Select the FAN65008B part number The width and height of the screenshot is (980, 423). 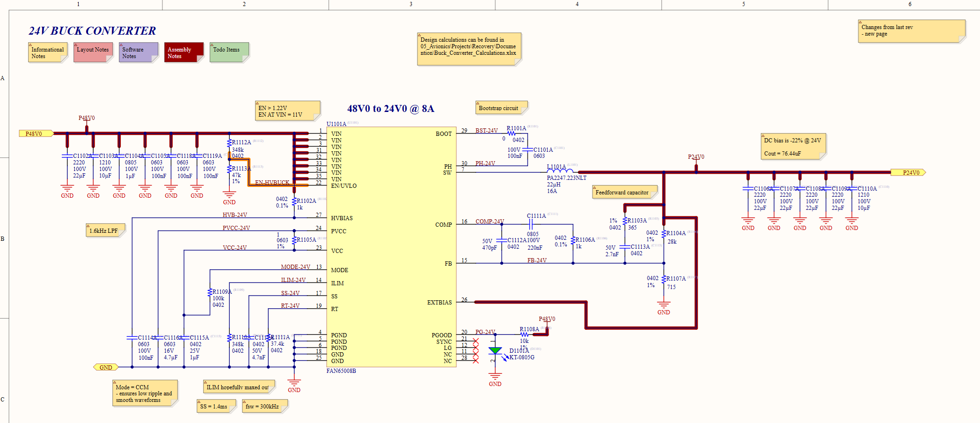pyautogui.click(x=341, y=371)
